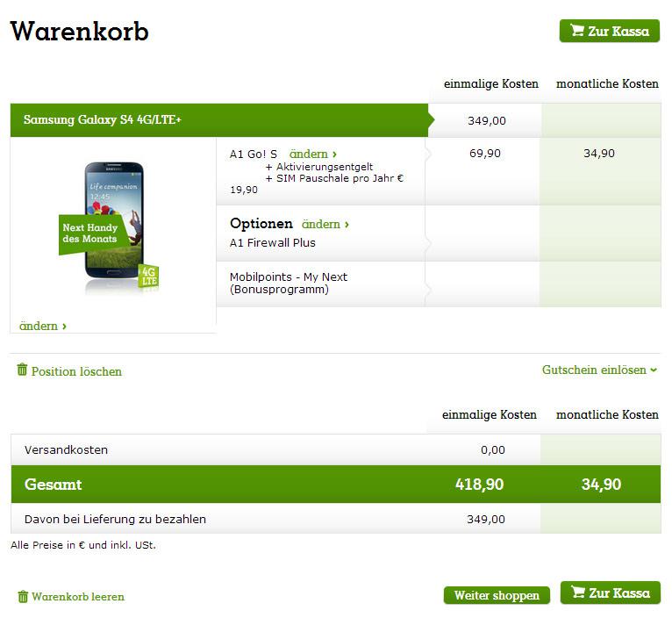672x625 pixels.
Task: Click the Warenkorb leeren link text
Action: pos(78,597)
